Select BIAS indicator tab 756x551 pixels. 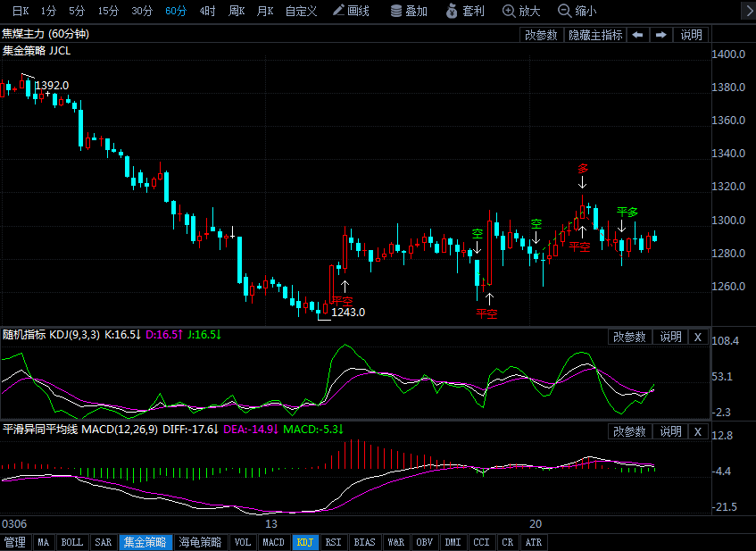click(364, 542)
